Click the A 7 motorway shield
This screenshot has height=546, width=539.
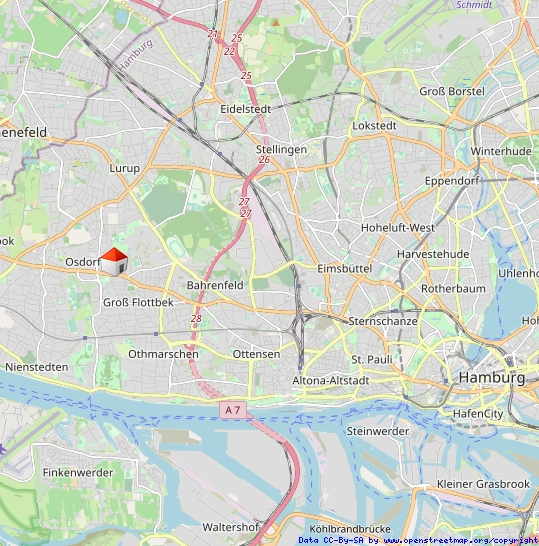pos(233,410)
